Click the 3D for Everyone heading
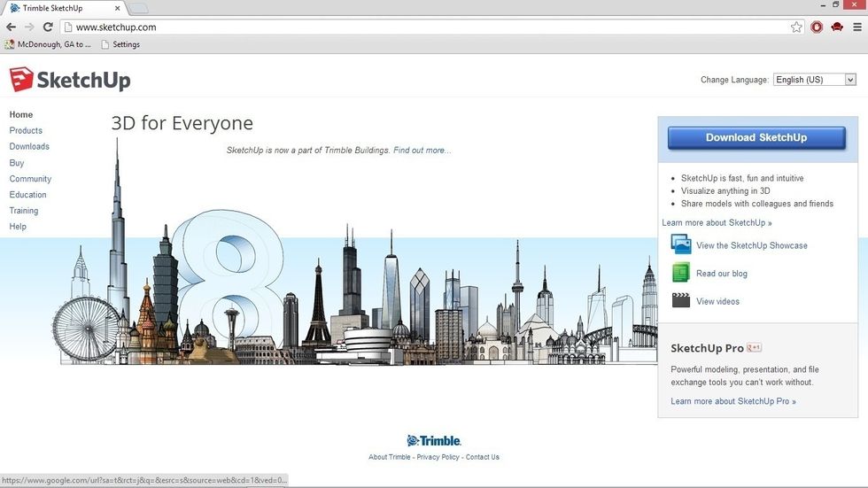This screenshot has width=868, height=488. click(182, 123)
